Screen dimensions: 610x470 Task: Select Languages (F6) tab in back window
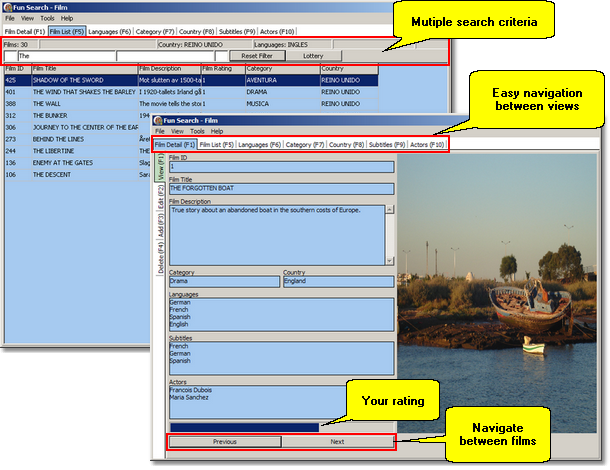tap(110, 32)
